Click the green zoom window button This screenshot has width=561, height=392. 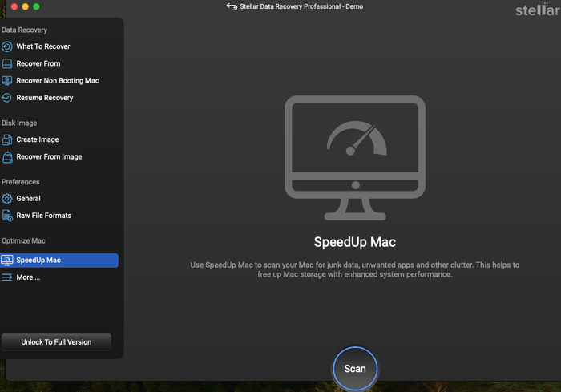tap(36, 6)
